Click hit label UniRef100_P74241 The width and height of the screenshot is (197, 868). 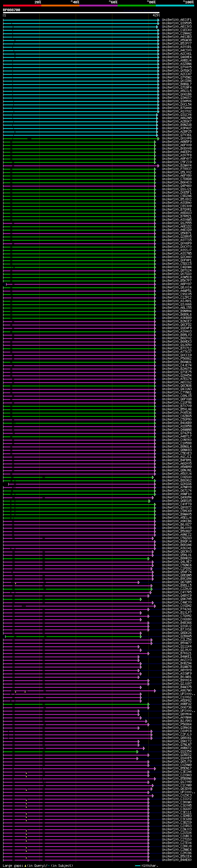[177, 609]
